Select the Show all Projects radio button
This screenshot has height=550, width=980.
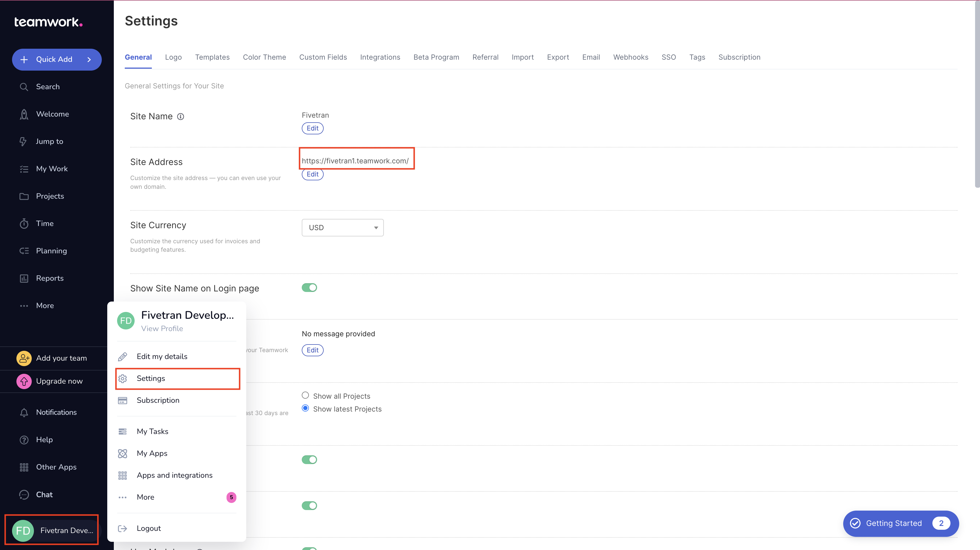point(305,395)
